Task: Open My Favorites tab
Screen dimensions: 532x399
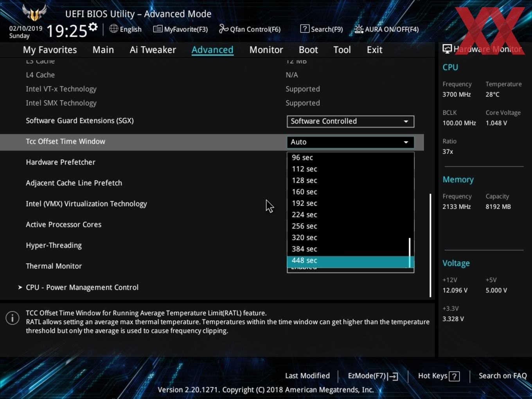Action: coord(50,50)
